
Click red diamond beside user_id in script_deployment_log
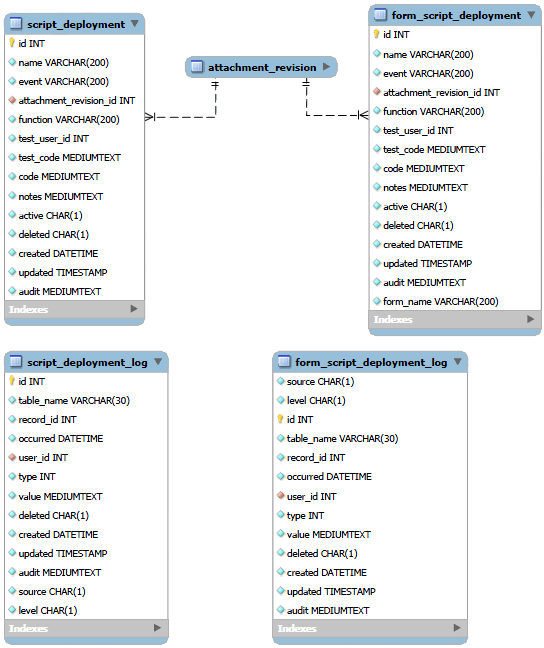pos(12,457)
